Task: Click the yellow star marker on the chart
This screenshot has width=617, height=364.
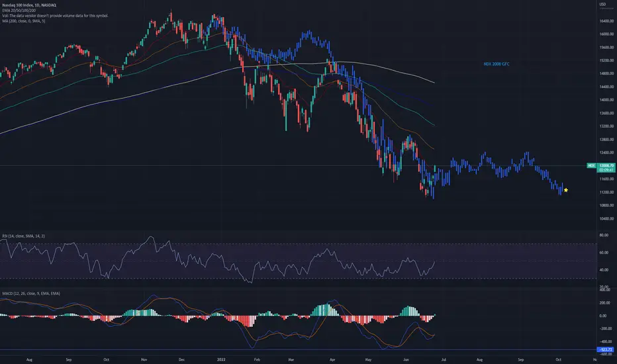Action: point(566,190)
